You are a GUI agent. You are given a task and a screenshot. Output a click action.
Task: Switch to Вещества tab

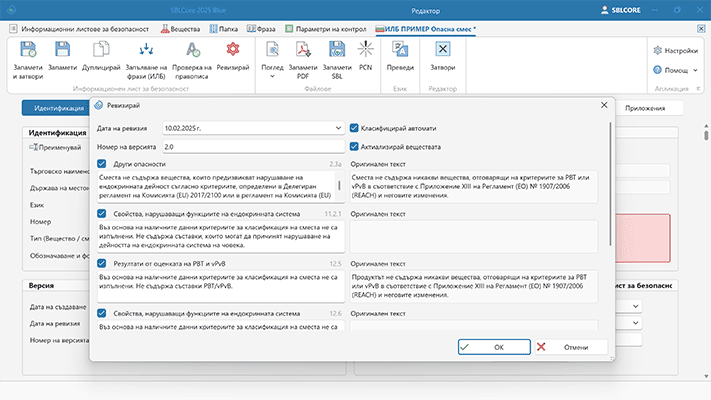180,29
